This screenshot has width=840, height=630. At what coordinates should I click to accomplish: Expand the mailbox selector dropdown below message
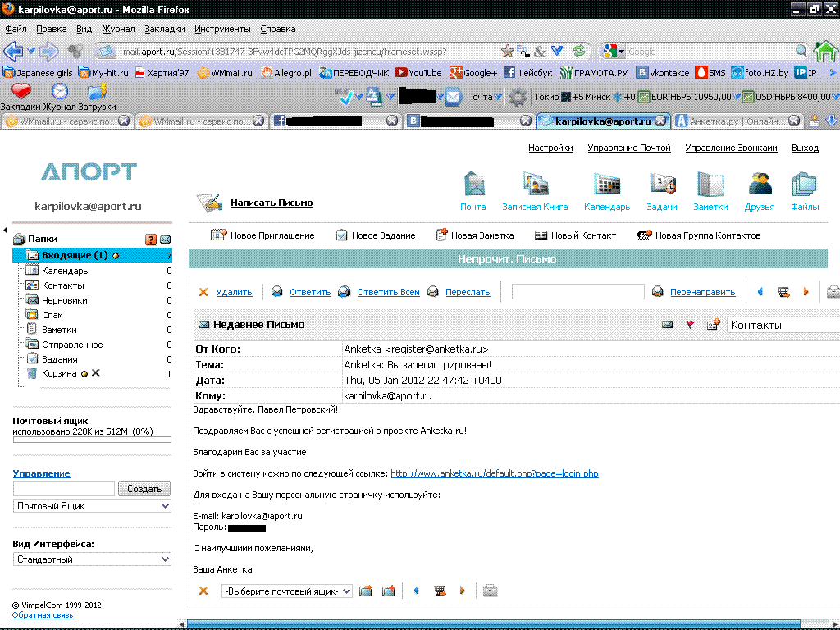(x=287, y=591)
